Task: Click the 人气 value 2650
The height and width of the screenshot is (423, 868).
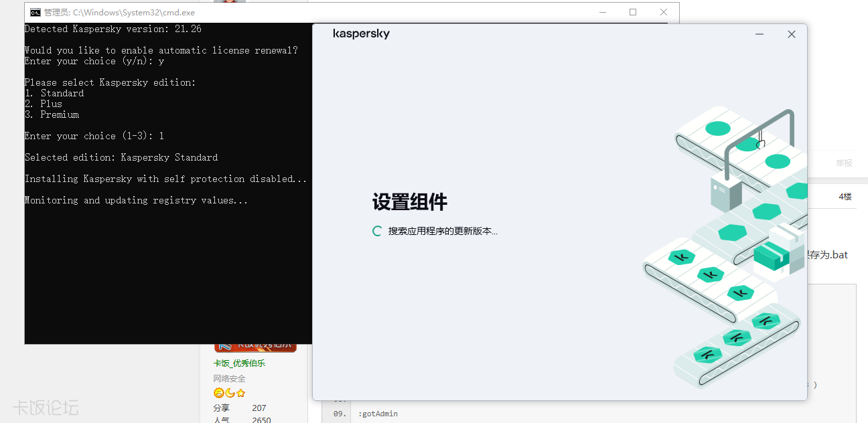Action: [x=261, y=420]
